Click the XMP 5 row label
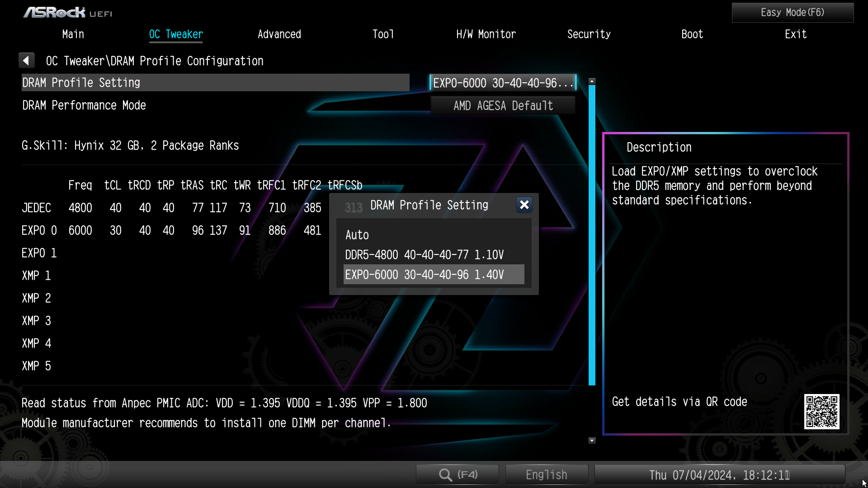Screen dimensions: 868x488 (36, 366)
